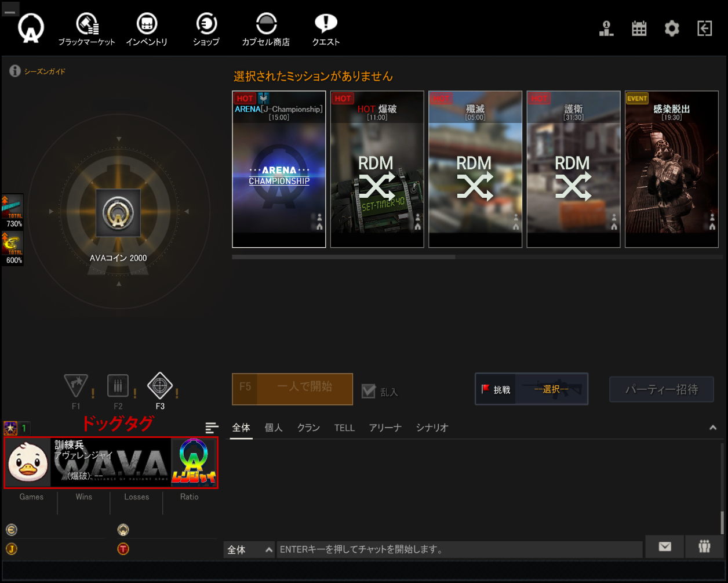
Task: Select the F1 loadout slot icon
Action: 76,385
